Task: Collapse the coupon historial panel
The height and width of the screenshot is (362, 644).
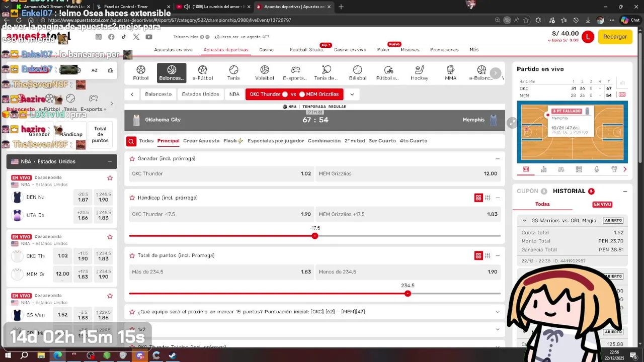Action: 625,192
